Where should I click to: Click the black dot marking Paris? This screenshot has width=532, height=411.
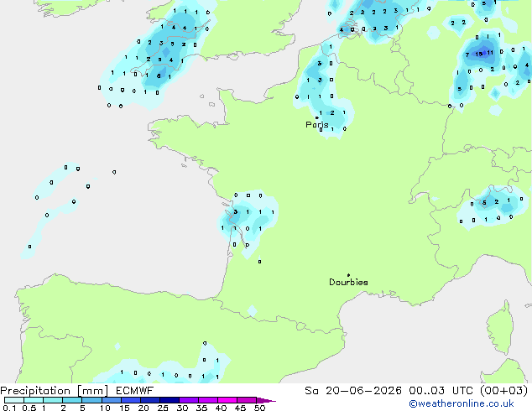click(316, 117)
